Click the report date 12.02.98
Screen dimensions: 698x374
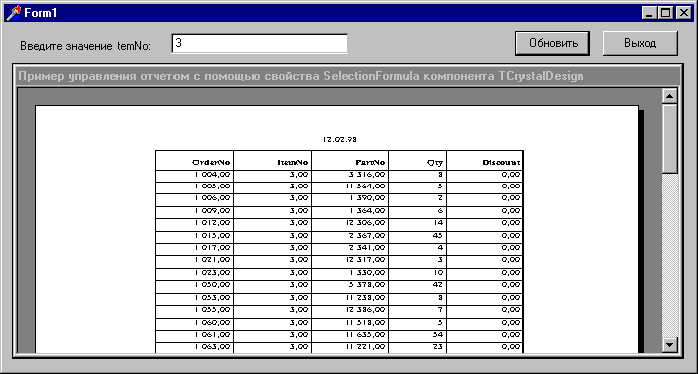coord(340,139)
